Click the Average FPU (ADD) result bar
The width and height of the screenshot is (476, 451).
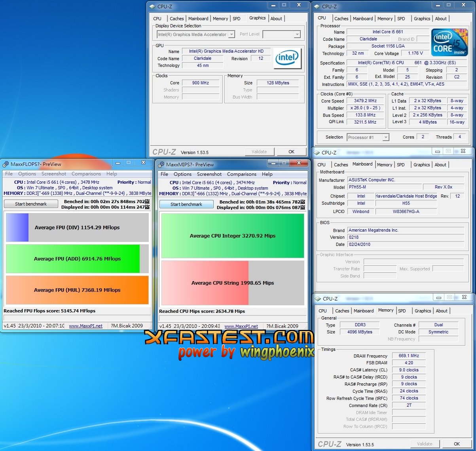click(x=77, y=259)
